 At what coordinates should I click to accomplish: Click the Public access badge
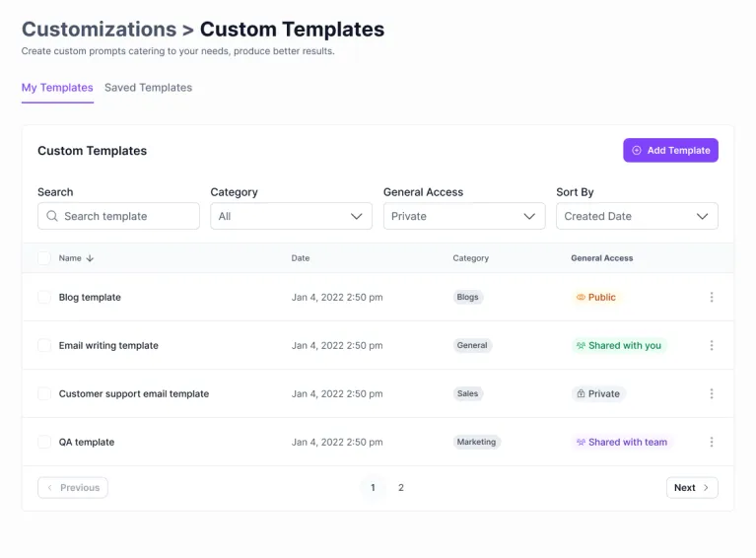click(x=596, y=297)
